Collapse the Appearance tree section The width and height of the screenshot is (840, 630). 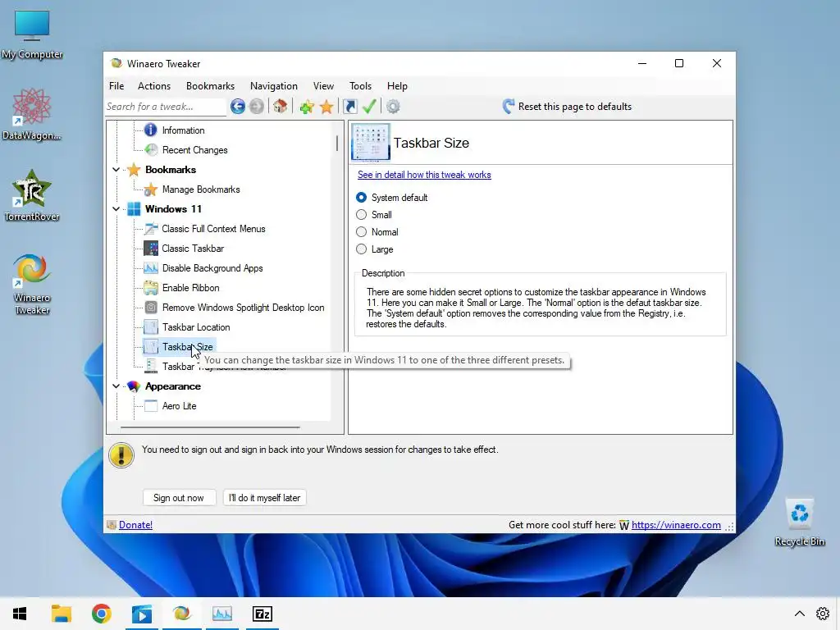click(x=116, y=386)
